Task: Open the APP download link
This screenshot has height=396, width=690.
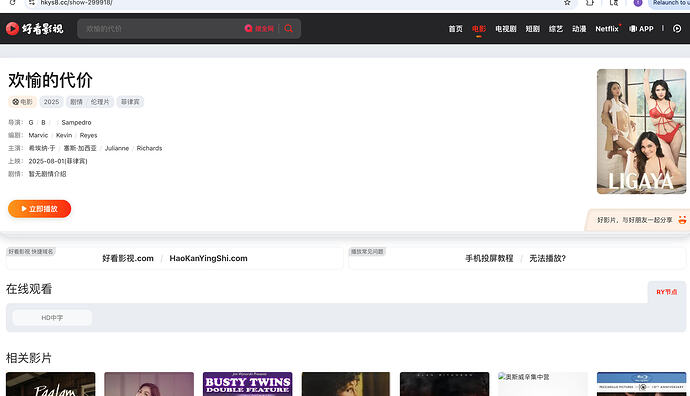Action: 641,29
